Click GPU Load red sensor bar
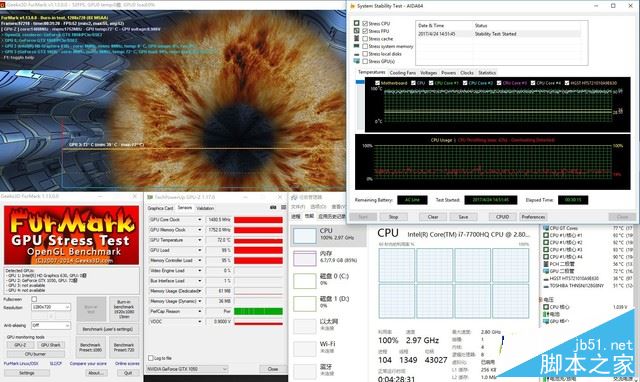Viewport: 640px width, 382px height. pos(258,250)
